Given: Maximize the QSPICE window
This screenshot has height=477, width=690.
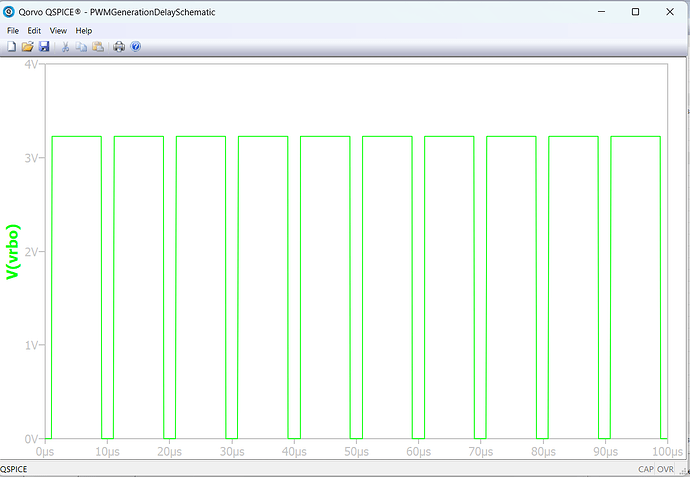Looking at the screenshot, I should tap(635, 12).
